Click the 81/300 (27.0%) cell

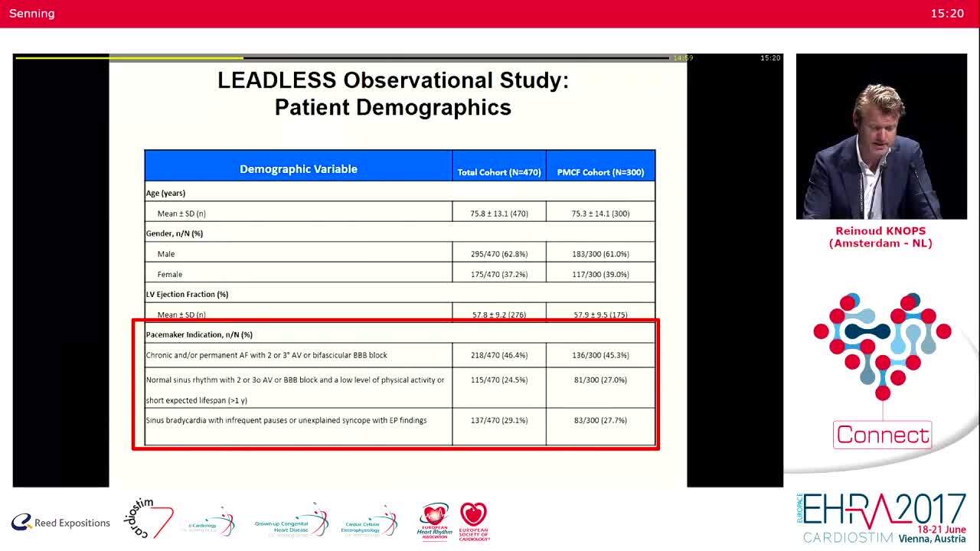tap(600, 380)
